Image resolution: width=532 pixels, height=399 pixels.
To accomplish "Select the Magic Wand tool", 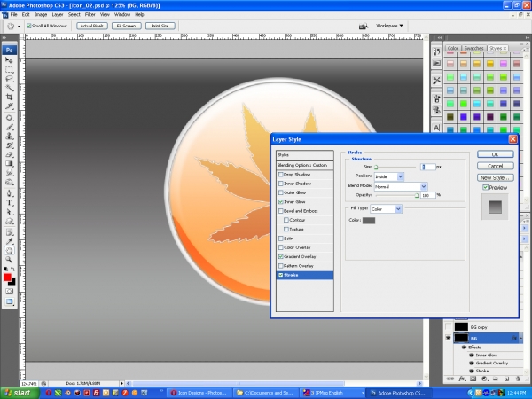I will point(9,88).
